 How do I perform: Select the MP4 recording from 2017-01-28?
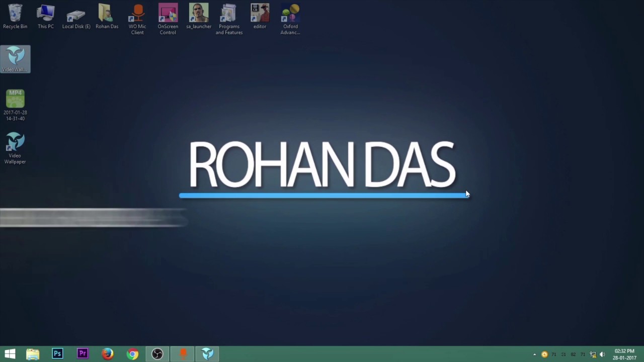coord(15,98)
